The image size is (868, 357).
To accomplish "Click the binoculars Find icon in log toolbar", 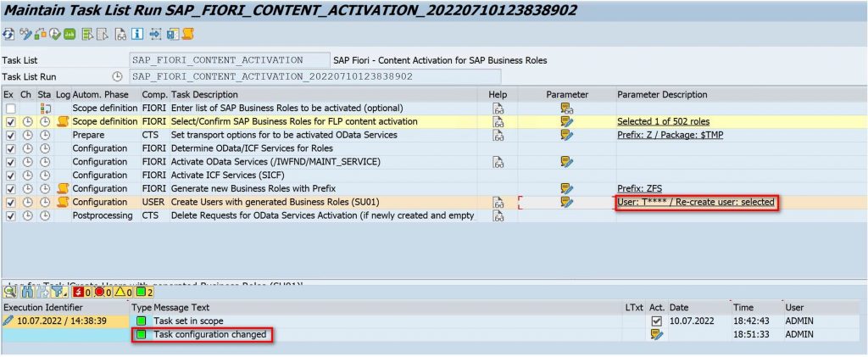I will coord(27,292).
